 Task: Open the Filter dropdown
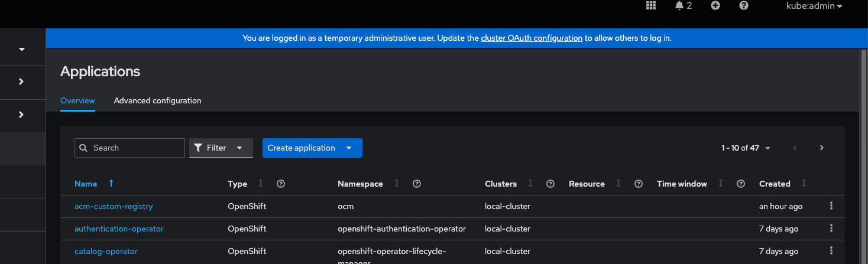click(x=221, y=148)
